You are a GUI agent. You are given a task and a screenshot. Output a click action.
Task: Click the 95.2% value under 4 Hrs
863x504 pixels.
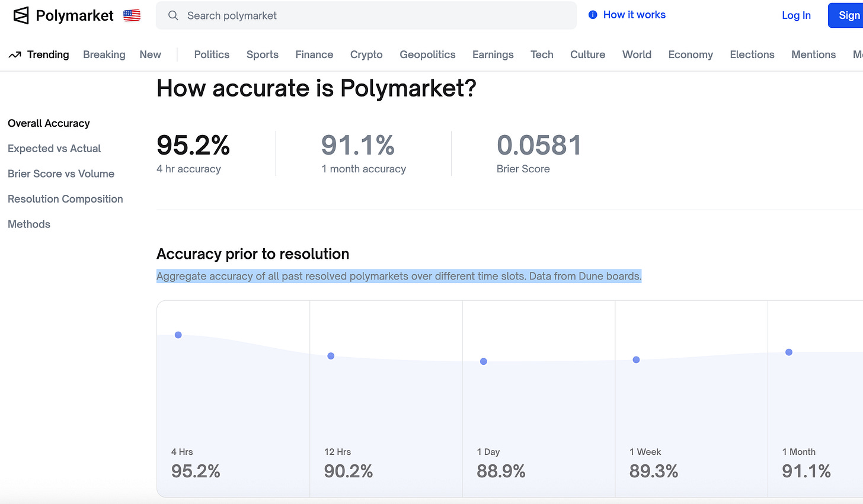(196, 471)
